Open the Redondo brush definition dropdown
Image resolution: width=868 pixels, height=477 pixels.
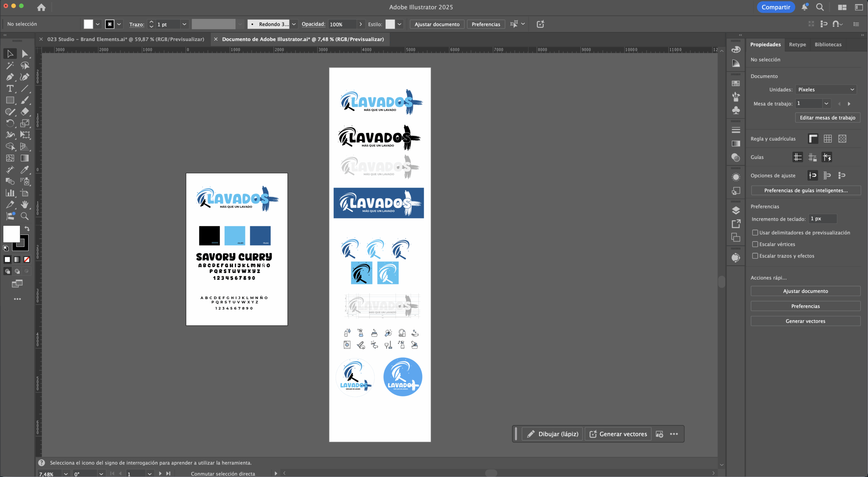click(294, 24)
